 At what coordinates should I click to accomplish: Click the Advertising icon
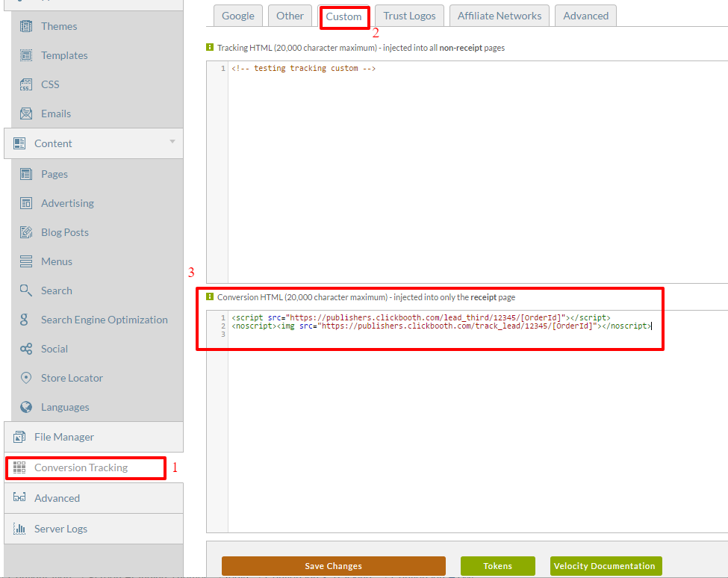click(x=26, y=203)
